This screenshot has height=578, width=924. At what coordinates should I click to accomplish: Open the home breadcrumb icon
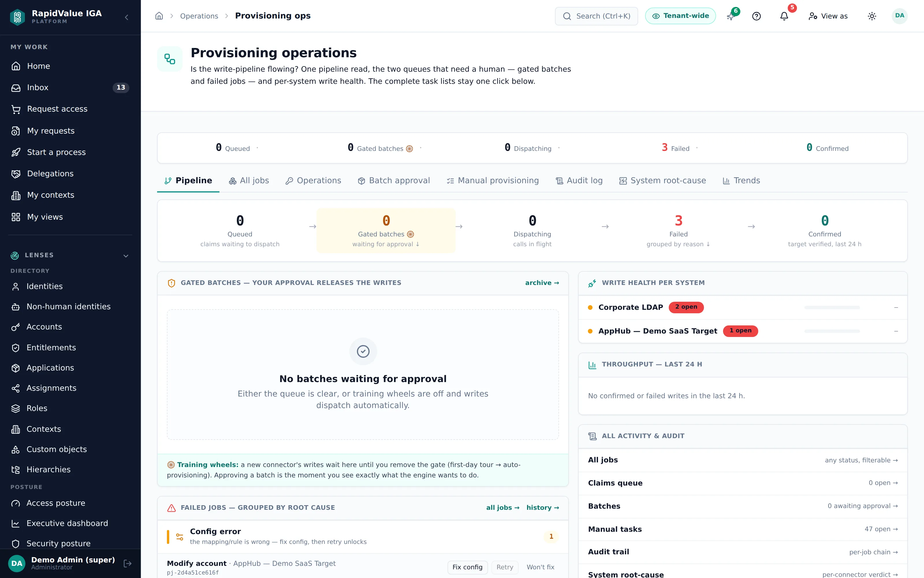point(159,16)
